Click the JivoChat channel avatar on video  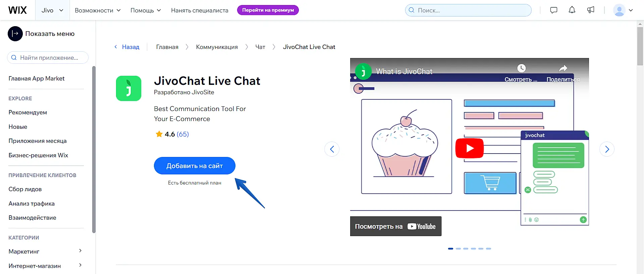tap(363, 71)
